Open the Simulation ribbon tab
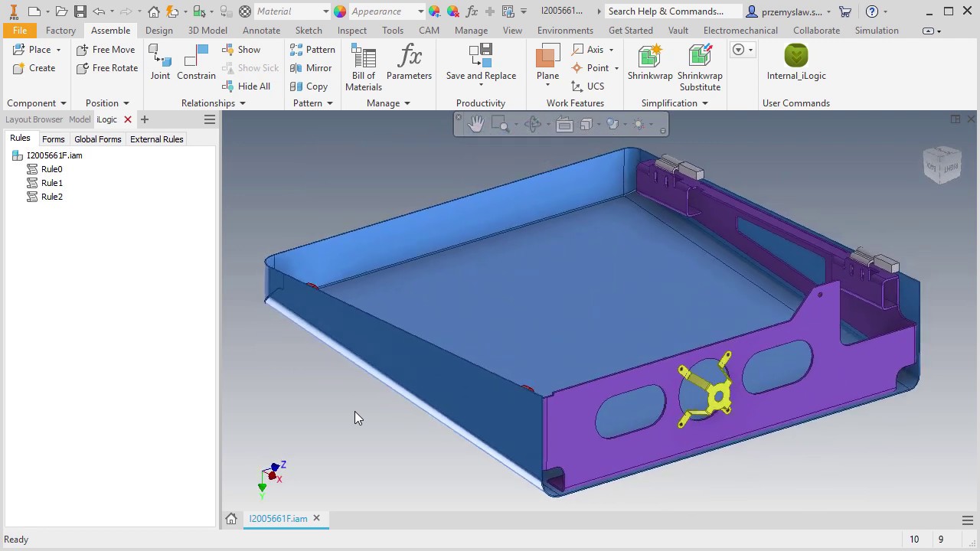 (877, 31)
